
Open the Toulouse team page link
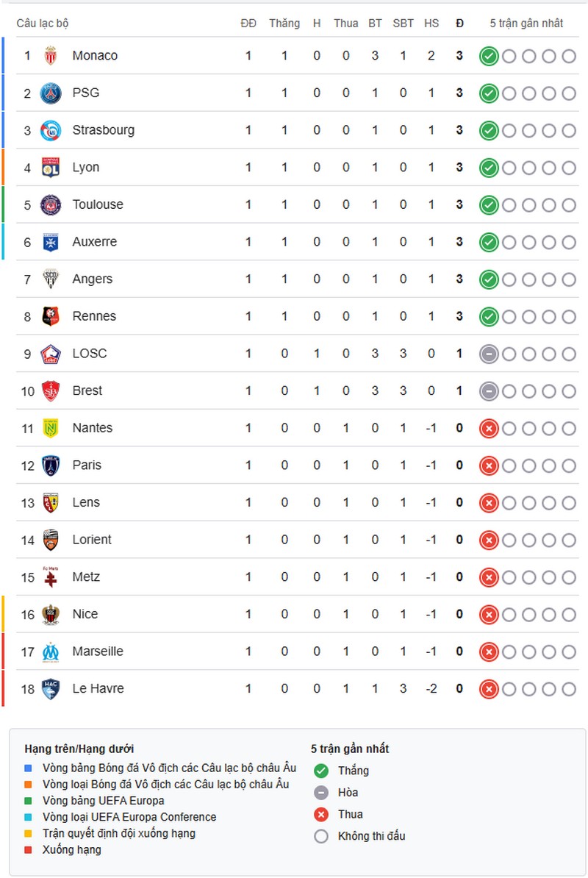[x=98, y=204]
